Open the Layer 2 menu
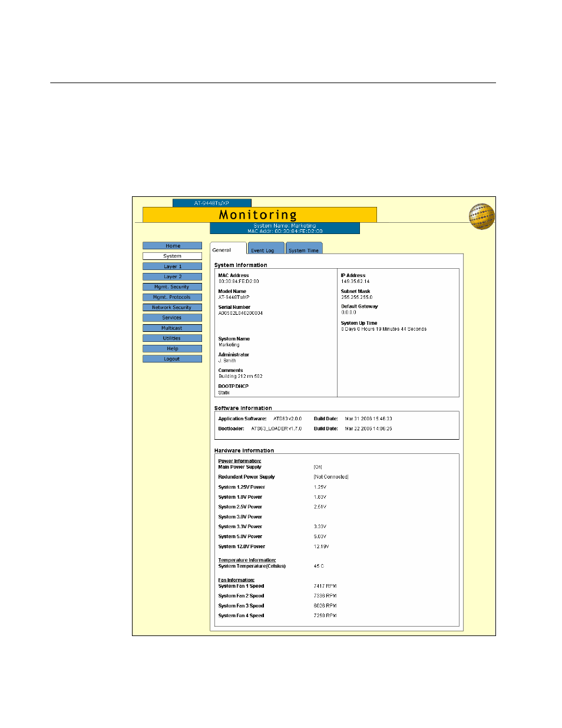This screenshot has height=728, width=562. tap(172, 276)
